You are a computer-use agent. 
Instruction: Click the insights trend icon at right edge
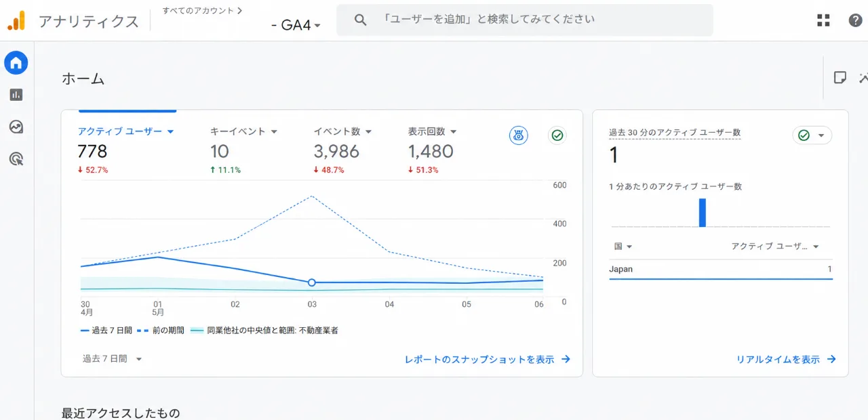pyautogui.click(x=863, y=77)
